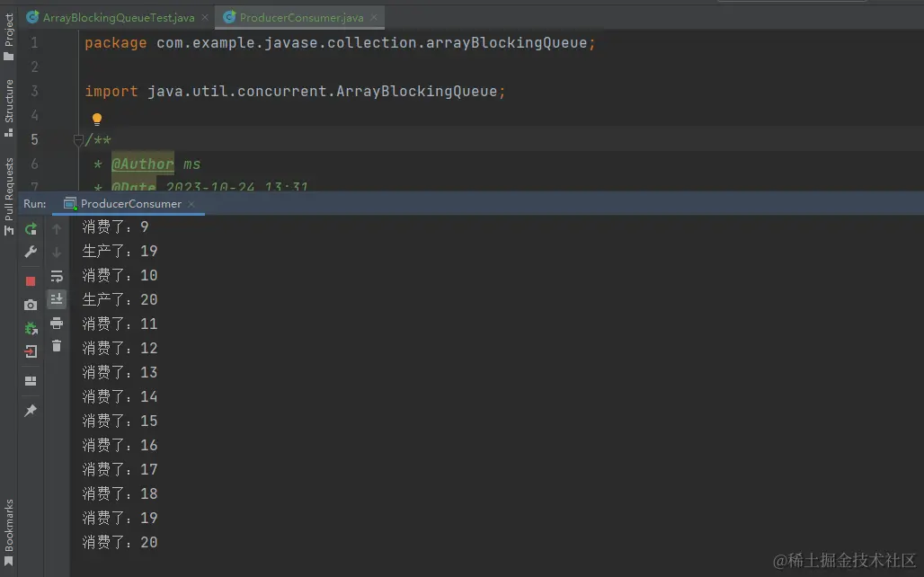This screenshot has height=577, width=924.
Task: Click the layout icon in run toolbar
Action: (31, 381)
